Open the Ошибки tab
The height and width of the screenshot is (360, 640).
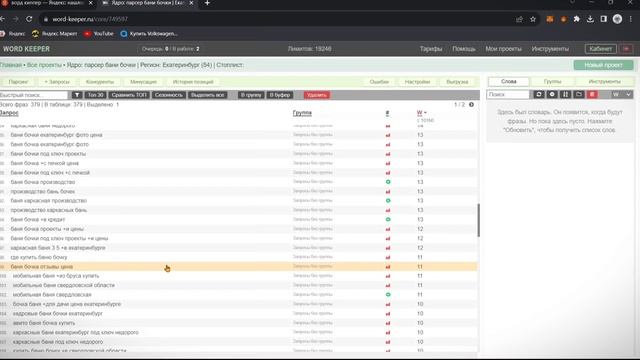[x=379, y=82]
